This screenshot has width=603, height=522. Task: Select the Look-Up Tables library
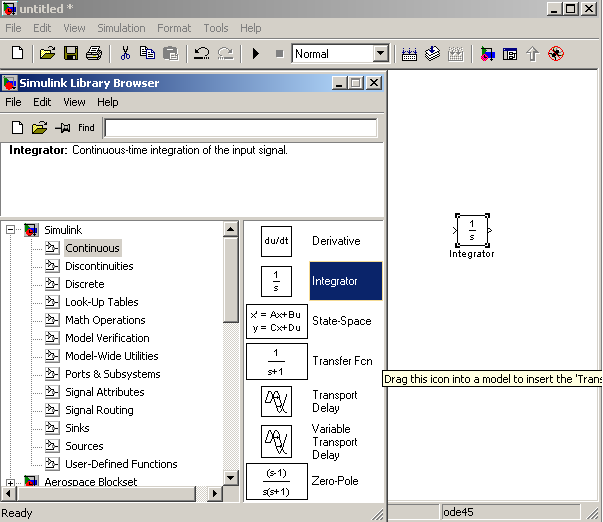(102, 302)
